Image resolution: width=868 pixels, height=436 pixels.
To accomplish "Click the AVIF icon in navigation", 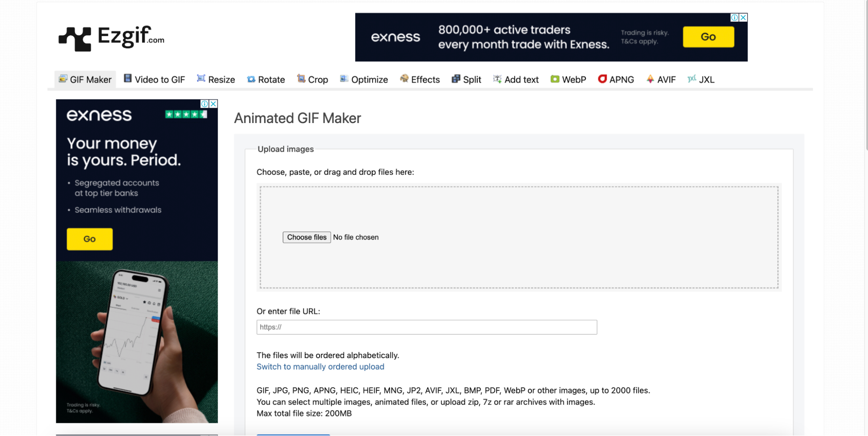I will (650, 79).
